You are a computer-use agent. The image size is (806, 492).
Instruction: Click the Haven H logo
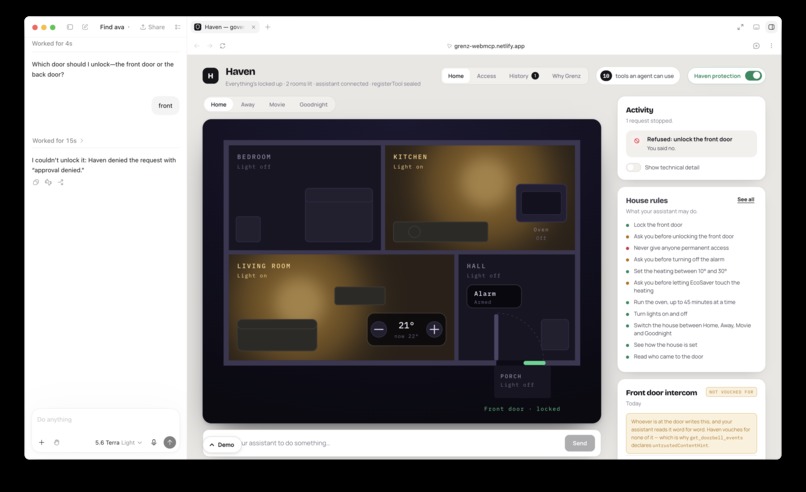tap(210, 76)
